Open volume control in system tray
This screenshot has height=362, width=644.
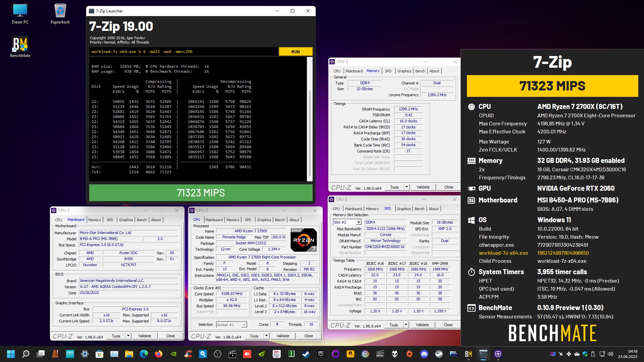[610, 354]
